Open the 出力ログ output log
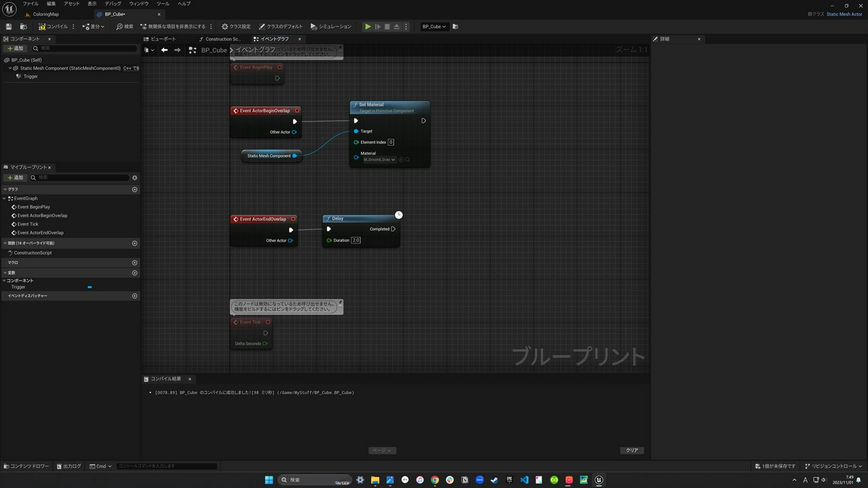The image size is (868, 488). [x=69, y=466]
